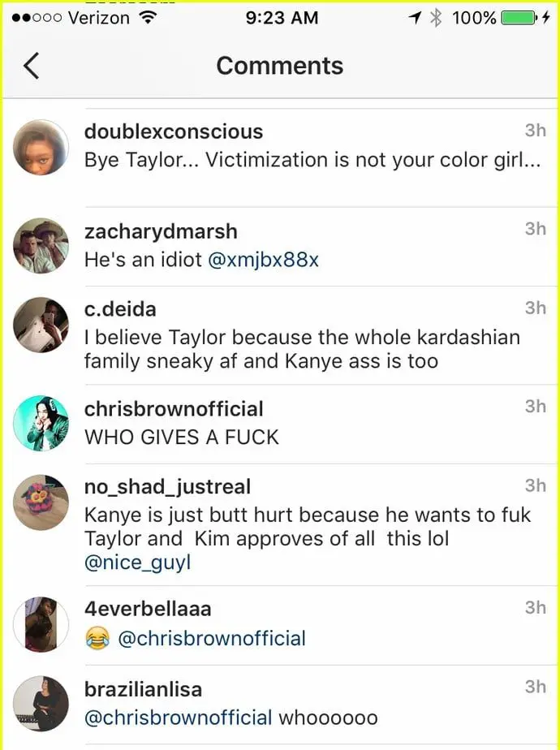
Task: Tap the chrisbrownofficial username
Action: point(174,409)
